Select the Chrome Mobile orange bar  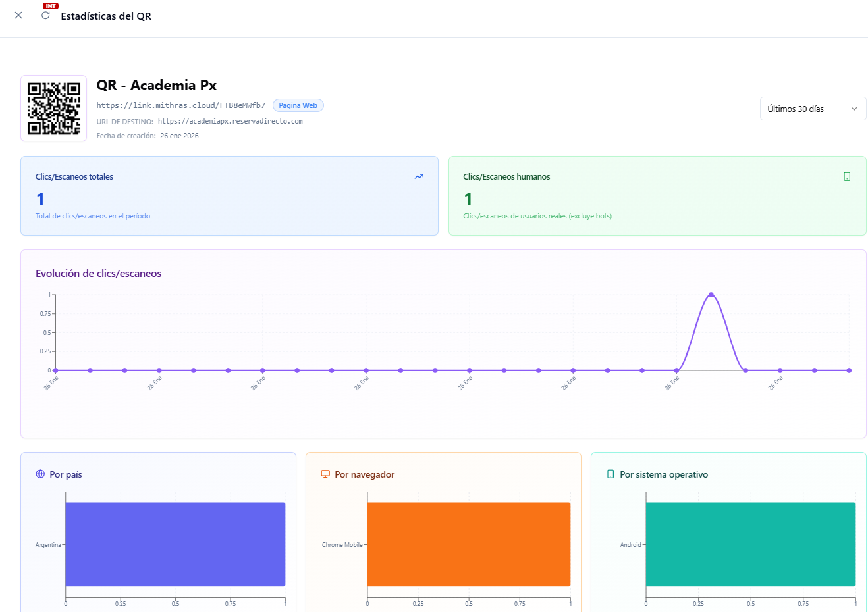coord(468,544)
